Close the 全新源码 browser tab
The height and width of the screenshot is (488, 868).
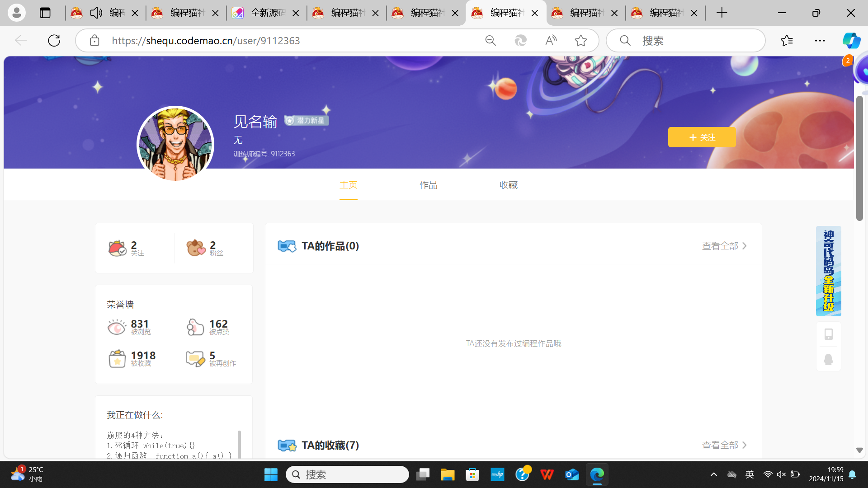[x=296, y=13]
